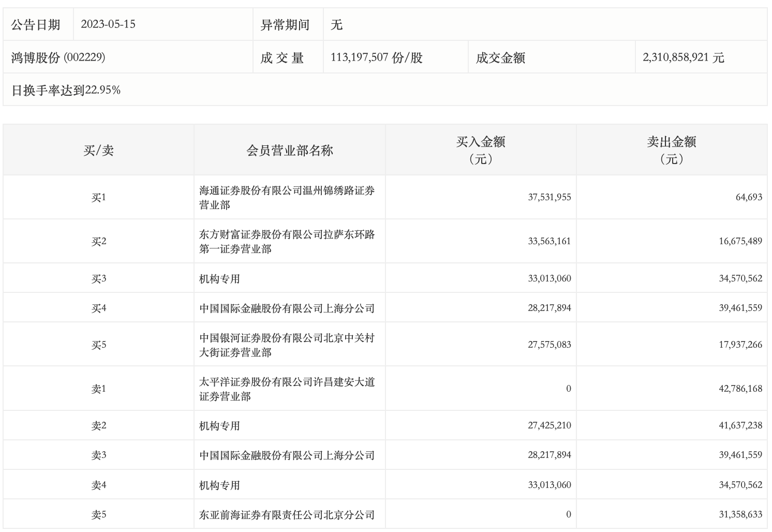Click 机构专用 in the 买3 row
Image resolution: width=772 pixels, height=532 pixels.
(219, 278)
